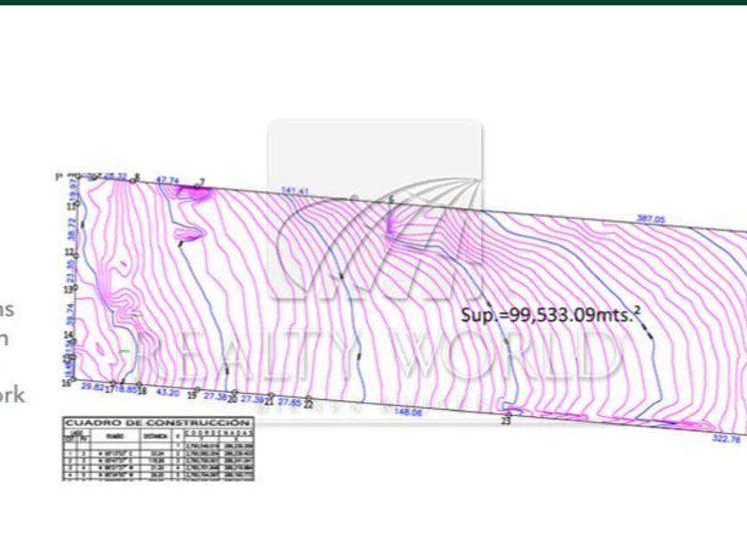Click vertex number 13 on left boundary
Image resolution: width=747 pixels, height=560 pixels.
click(x=68, y=289)
